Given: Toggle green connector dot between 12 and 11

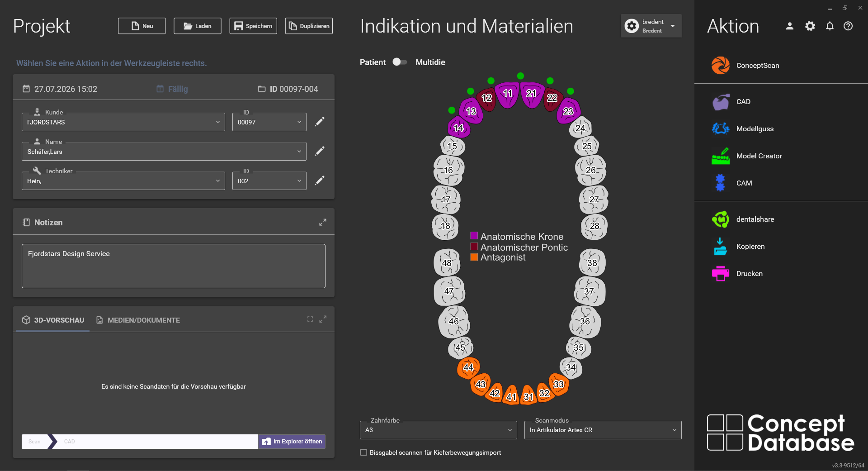Looking at the screenshot, I should [x=491, y=81].
